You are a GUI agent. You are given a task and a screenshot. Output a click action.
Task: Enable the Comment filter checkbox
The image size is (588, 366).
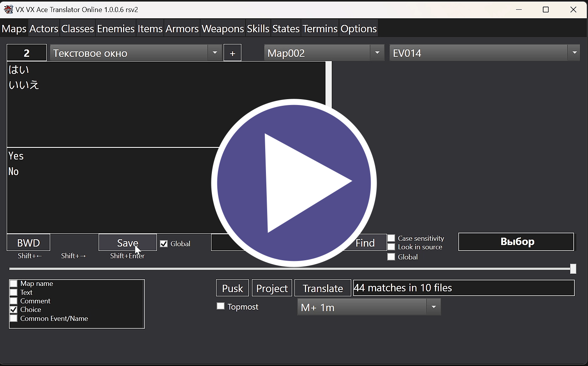[x=14, y=301]
